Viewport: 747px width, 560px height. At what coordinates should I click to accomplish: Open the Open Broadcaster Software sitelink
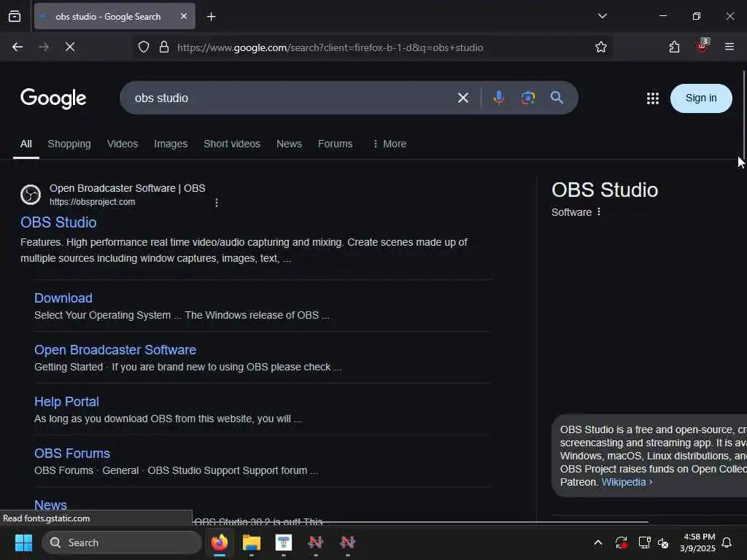tap(115, 350)
